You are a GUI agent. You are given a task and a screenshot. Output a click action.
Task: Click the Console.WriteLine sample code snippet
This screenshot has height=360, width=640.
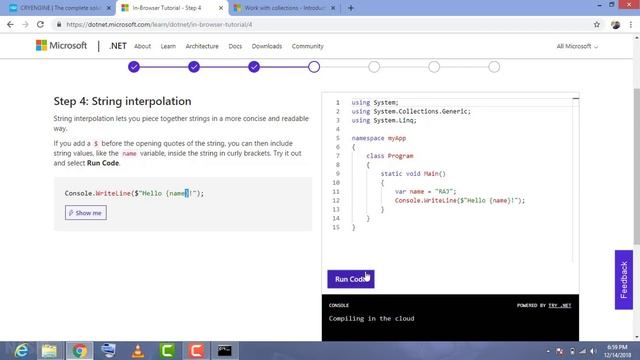(x=134, y=193)
